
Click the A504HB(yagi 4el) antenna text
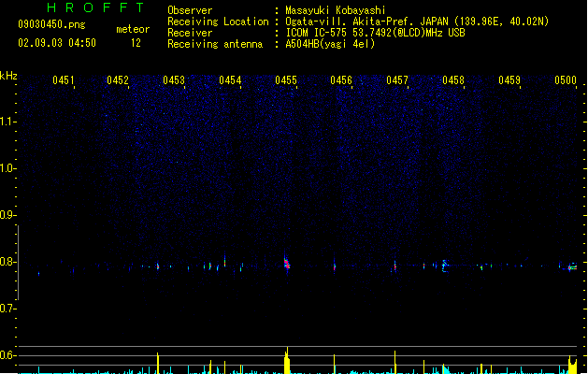[330, 44]
